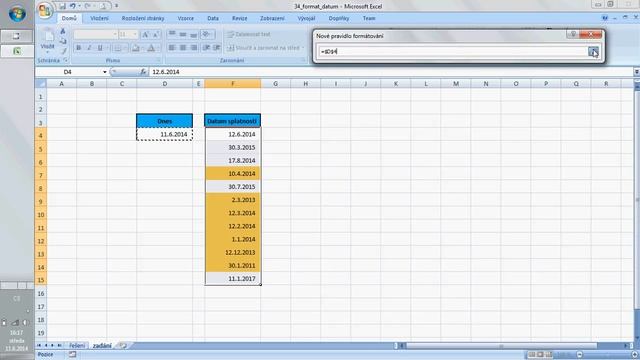
Task: Click the Insert Function fx icon
Action: [143, 72]
